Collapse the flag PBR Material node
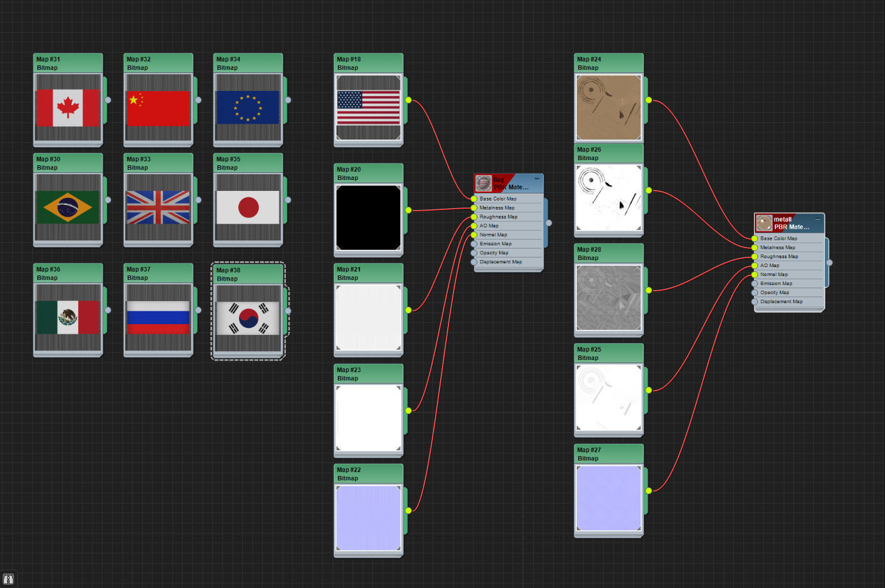The width and height of the screenshot is (885, 588). click(x=537, y=179)
